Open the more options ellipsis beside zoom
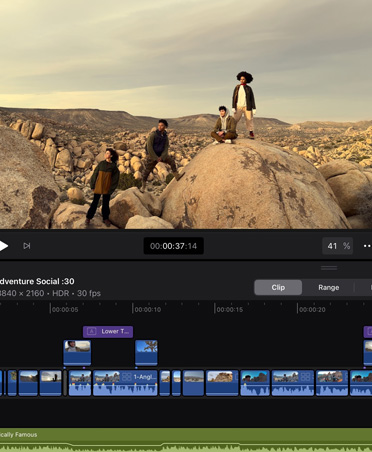This screenshot has width=372, height=452. click(367, 246)
